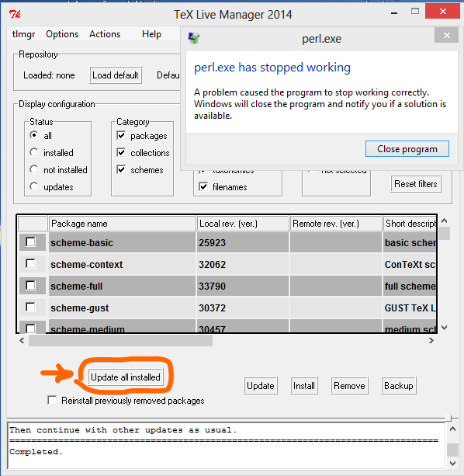Select the 'installed' status radio button
Screen dimensions: 464x476
[x=34, y=152]
